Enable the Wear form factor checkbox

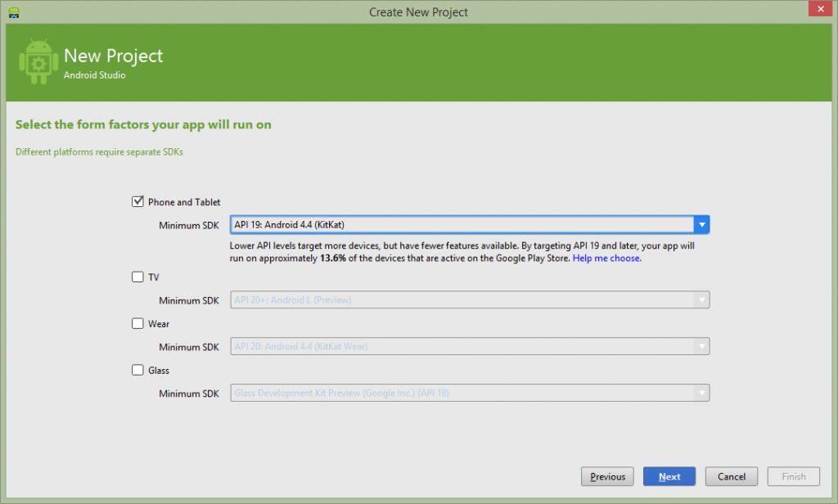coord(137,323)
